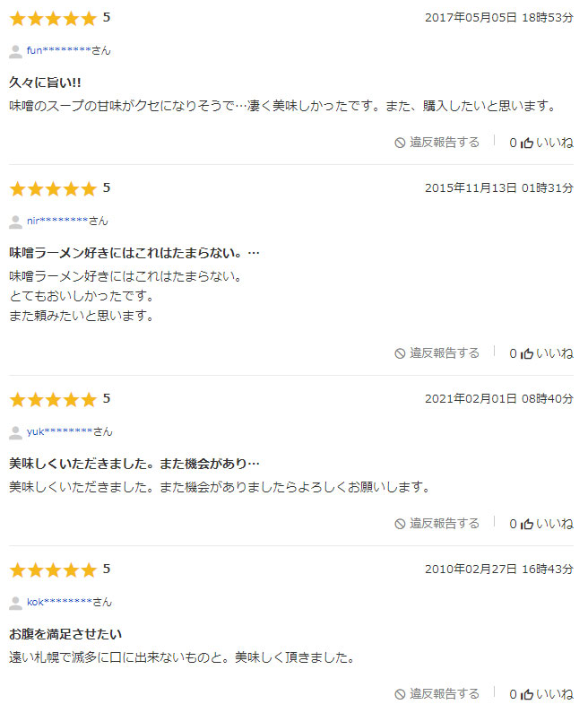The image size is (588, 713).
Task: Like the fun******** review with thumbs-up
Action: (x=527, y=143)
